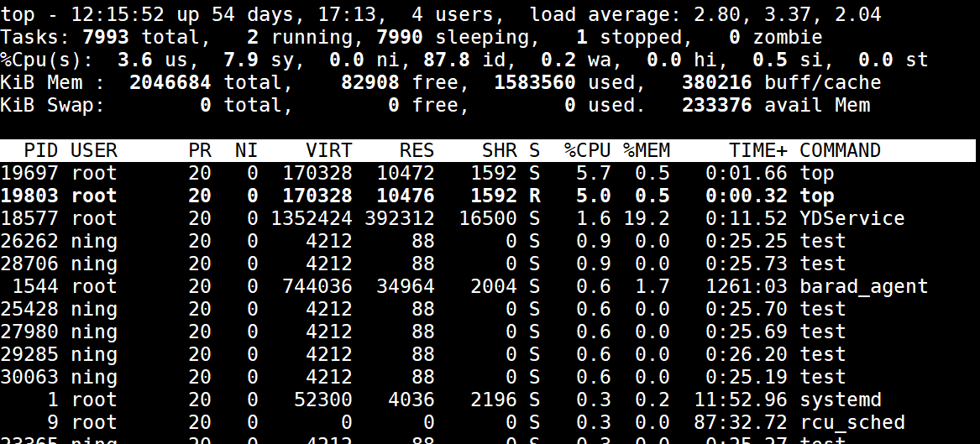The image size is (980, 444).
Task: Click the 'R' state of PID 19803
Action: point(534,196)
